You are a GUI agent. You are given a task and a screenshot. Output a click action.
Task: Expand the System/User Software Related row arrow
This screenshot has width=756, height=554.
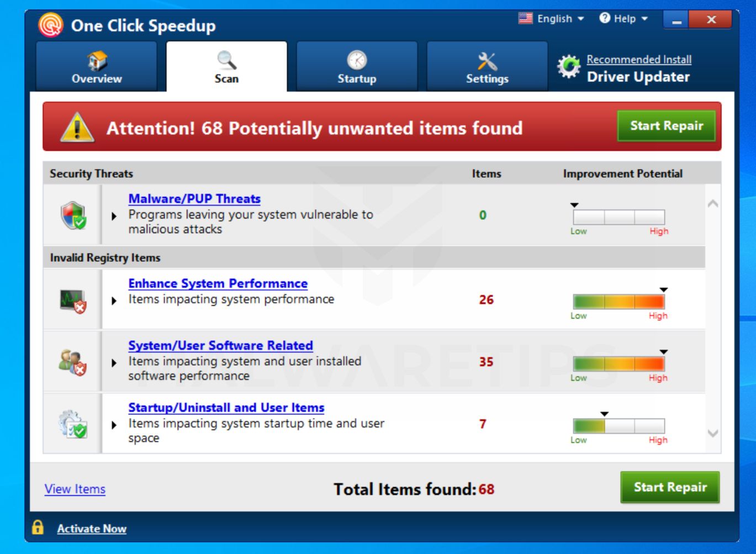[114, 363]
